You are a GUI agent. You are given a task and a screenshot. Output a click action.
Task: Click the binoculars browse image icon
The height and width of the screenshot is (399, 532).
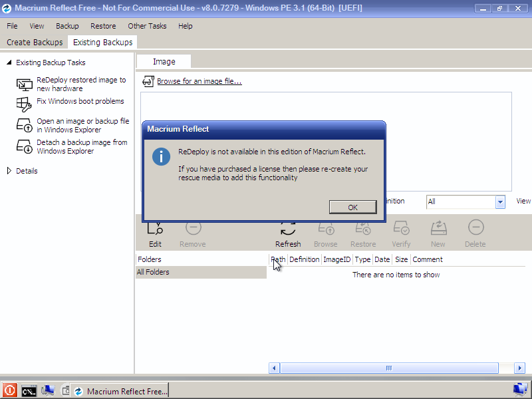click(148, 81)
